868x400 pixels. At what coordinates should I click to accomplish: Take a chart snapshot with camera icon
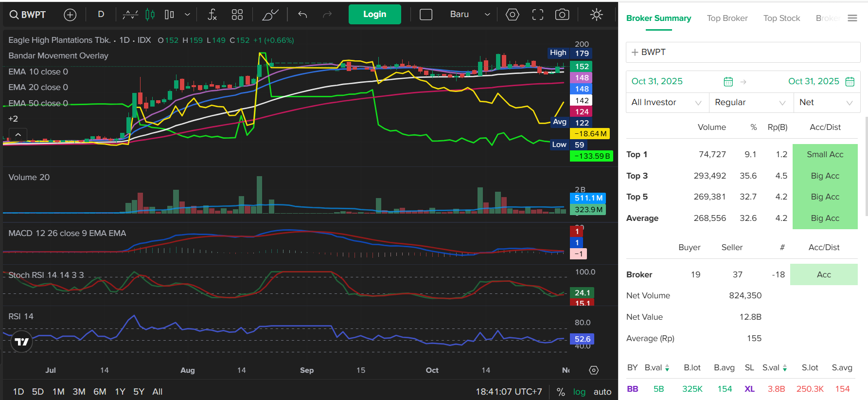562,15
